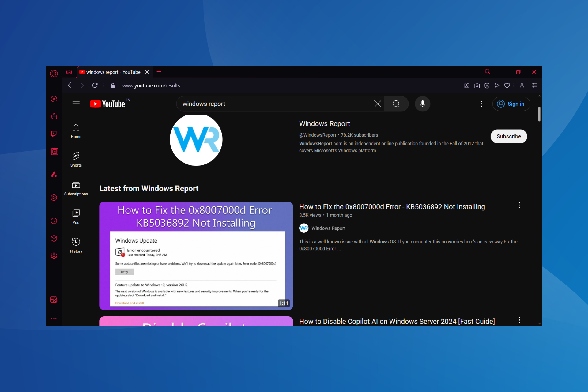Screen dimensions: 588x392
Task: Open Extensions cube icon in sidebar
Action: (54, 238)
